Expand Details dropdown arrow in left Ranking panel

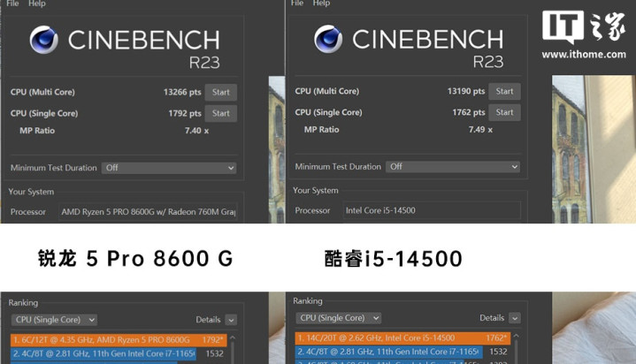click(231, 320)
